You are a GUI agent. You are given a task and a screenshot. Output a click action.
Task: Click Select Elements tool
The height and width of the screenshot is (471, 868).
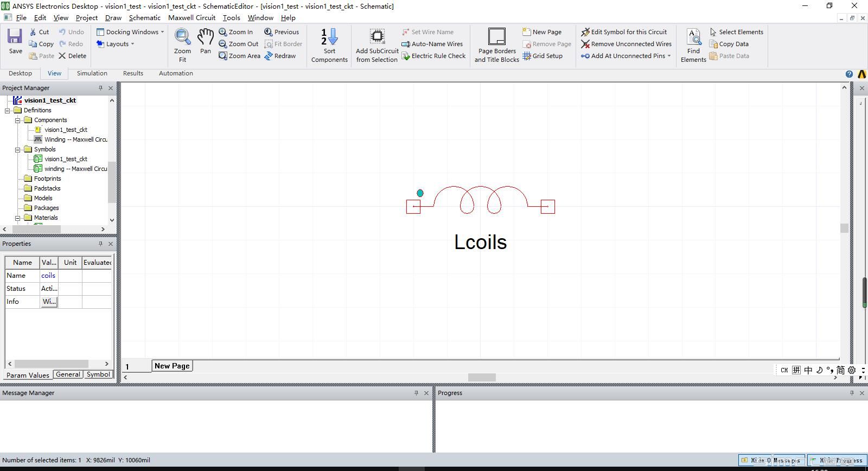(x=736, y=32)
